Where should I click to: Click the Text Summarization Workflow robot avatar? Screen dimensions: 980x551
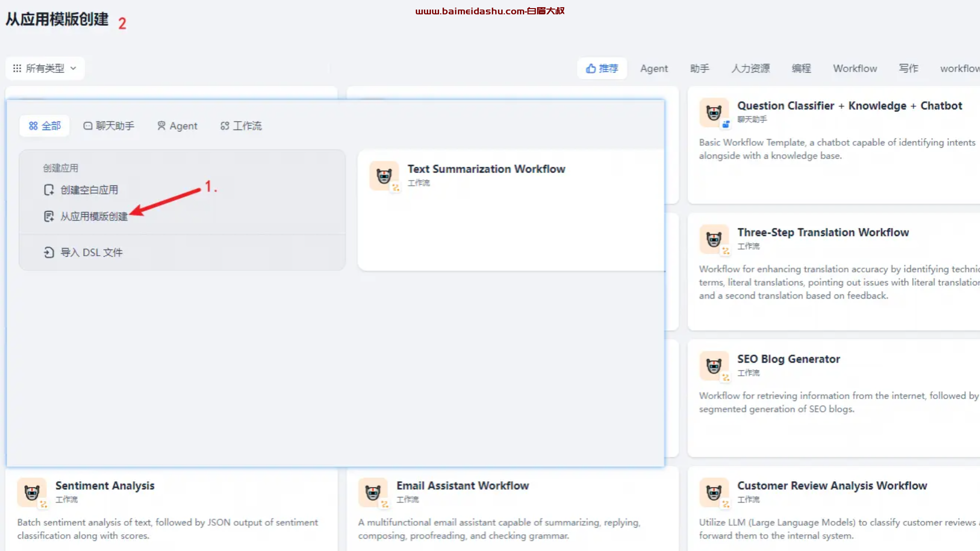point(384,175)
